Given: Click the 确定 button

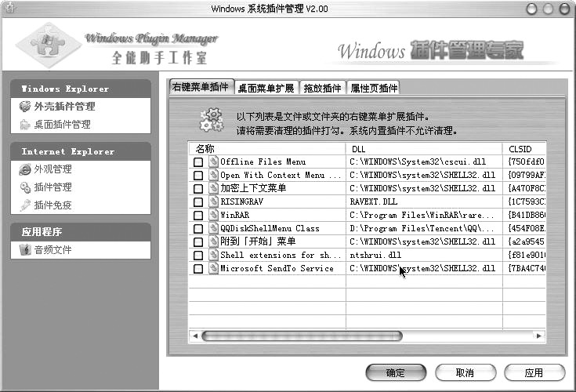Looking at the screenshot, I should click(396, 373).
